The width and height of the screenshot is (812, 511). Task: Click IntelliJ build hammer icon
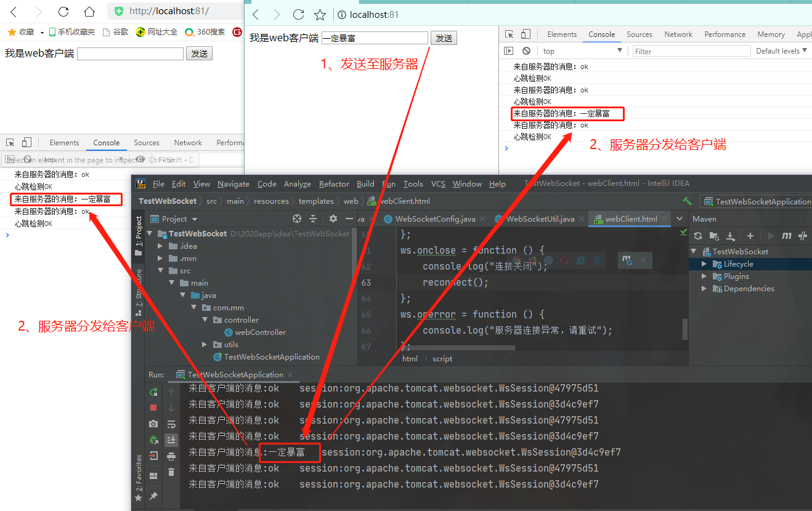point(688,201)
